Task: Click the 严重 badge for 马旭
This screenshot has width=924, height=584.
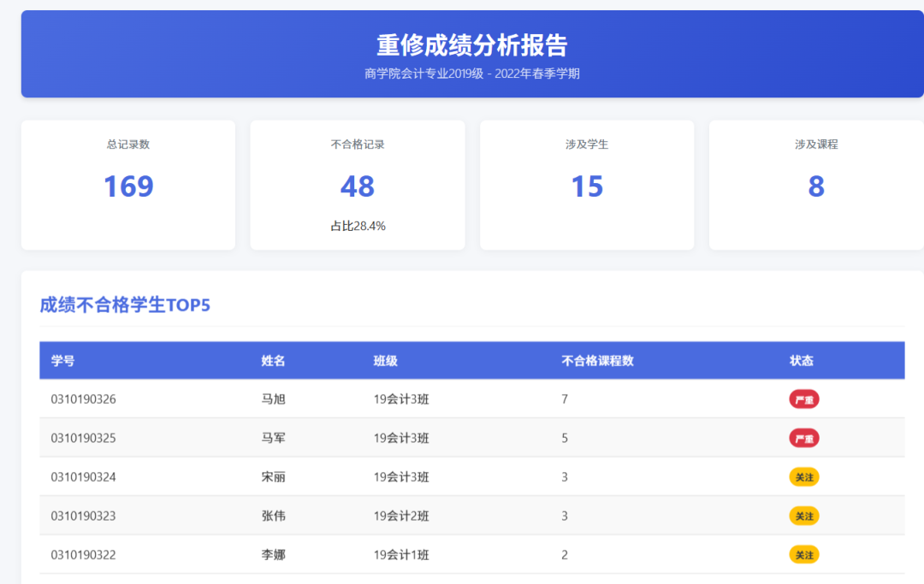Action: click(803, 398)
